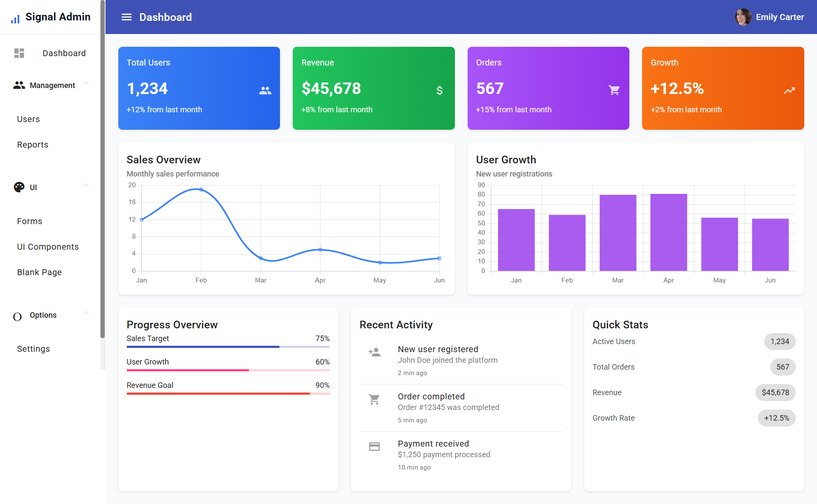Viewport: 817px width, 504px height.
Task: Click the trending-up icon on Growth card
Action: [x=789, y=90]
